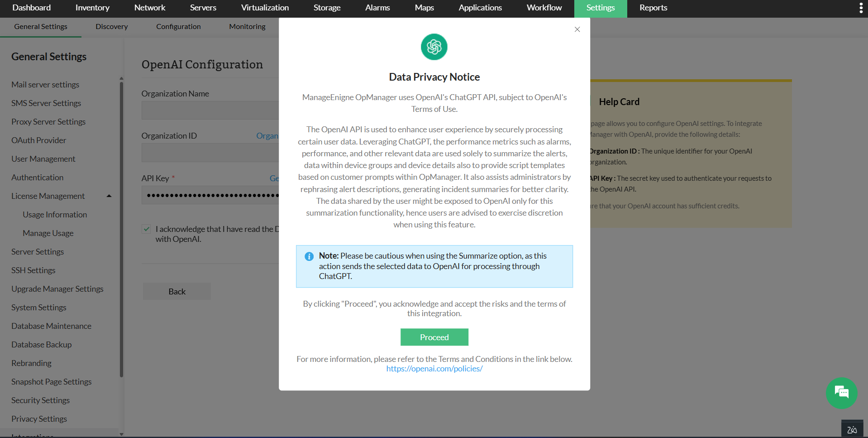Viewport: 868px width, 438px height.
Task: Click the Back button
Action: point(177,292)
